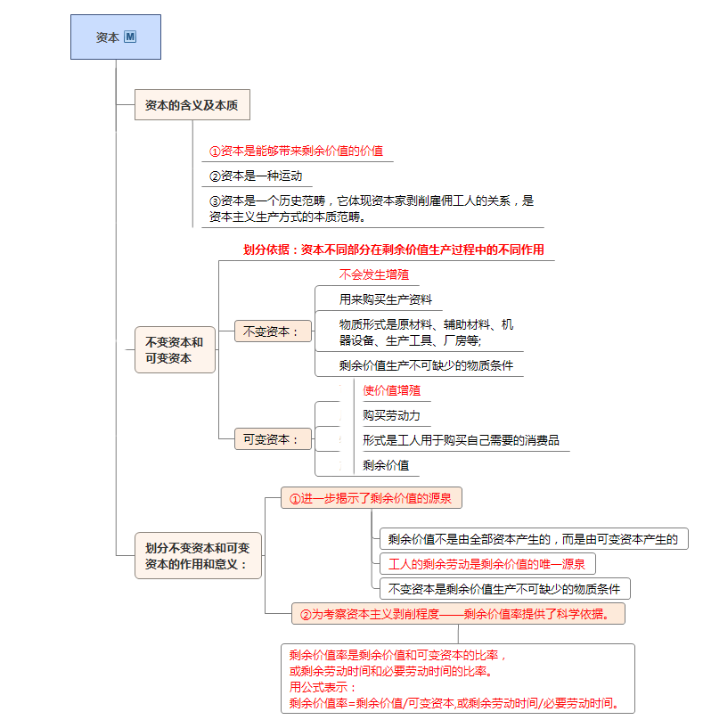Select the root topic 资本
703x728 pixels.
pyautogui.click(x=108, y=37)
